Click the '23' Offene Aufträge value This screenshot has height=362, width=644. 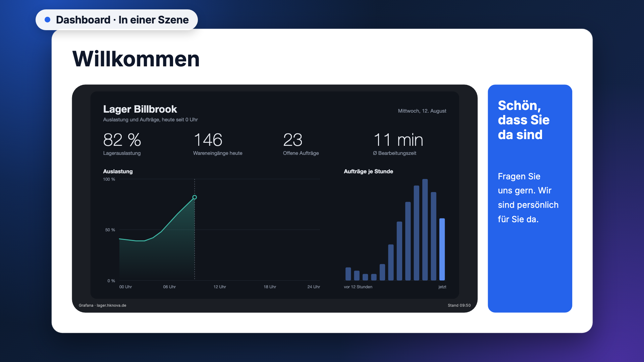pos(293,140)
